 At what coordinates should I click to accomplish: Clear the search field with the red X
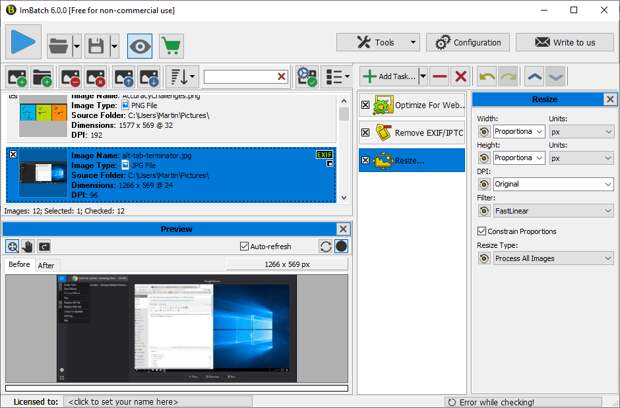(282, 77)
